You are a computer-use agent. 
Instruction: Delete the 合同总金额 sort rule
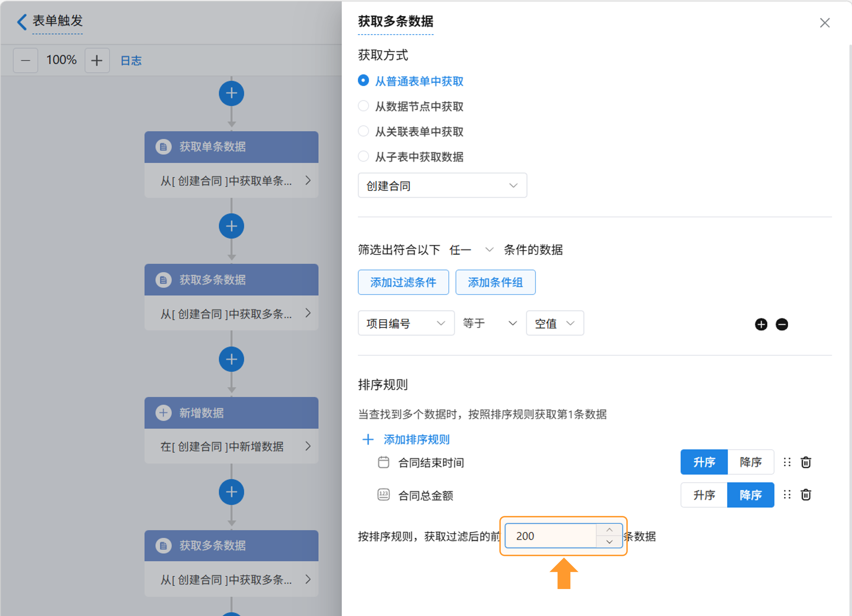[x=806, y=495]
